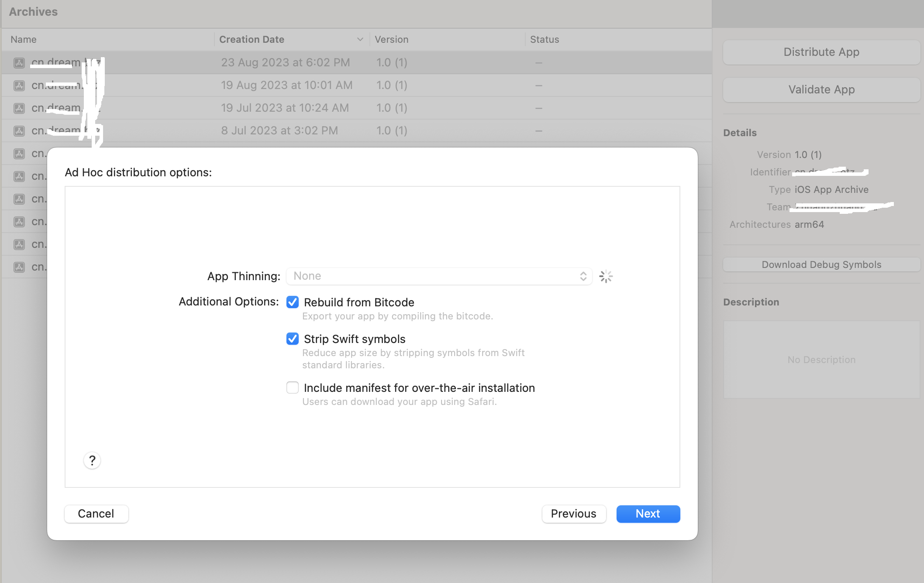Uncheck Strip Swift symbols option

click(293, 339)
